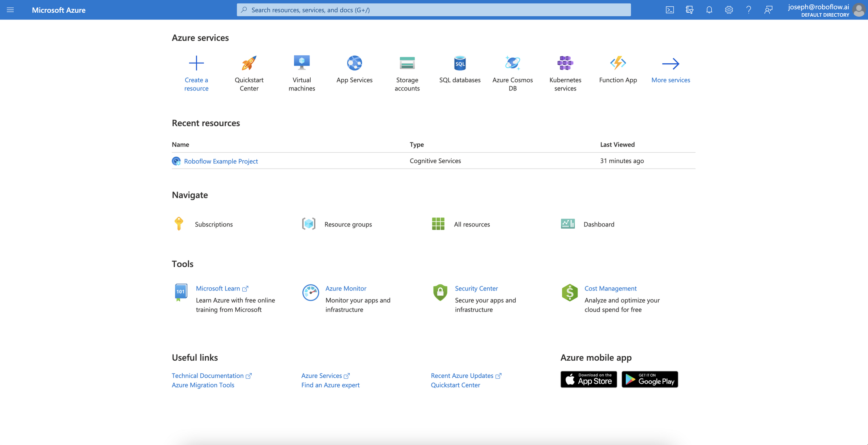This screenshot has height=445, width=868.
Task: Open portal settings gear
Action: click(x=729, y=10)
